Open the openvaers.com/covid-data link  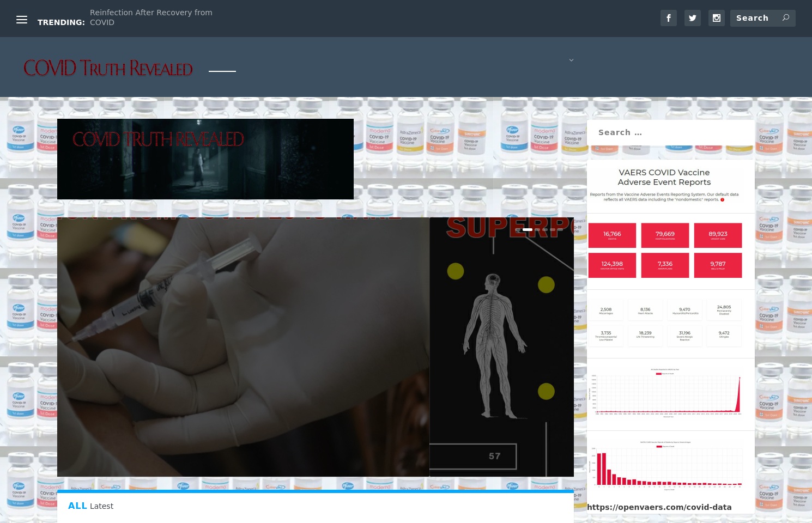(x=659, y=507)
